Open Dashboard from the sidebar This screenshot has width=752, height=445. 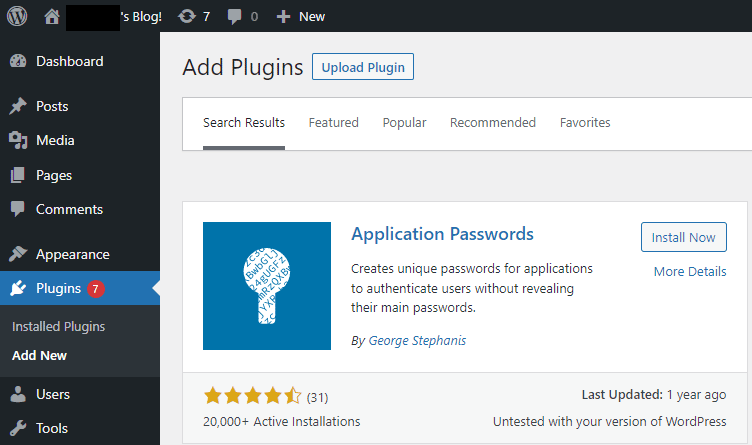coord(69,61)
